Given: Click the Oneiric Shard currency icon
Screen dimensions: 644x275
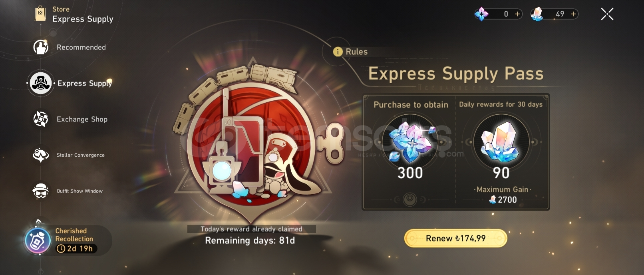Looking at the screenshot, I should [481, 14].
